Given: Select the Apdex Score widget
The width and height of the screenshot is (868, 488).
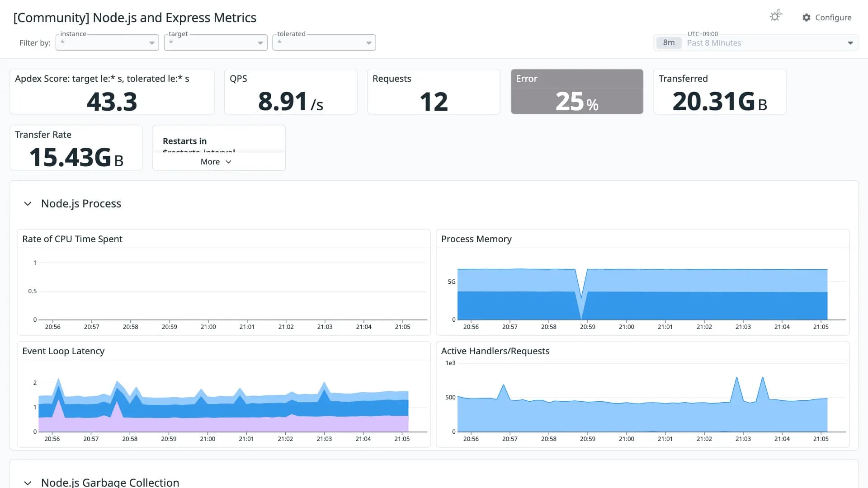Looking at the screenshot, I should tap(112, 92).
